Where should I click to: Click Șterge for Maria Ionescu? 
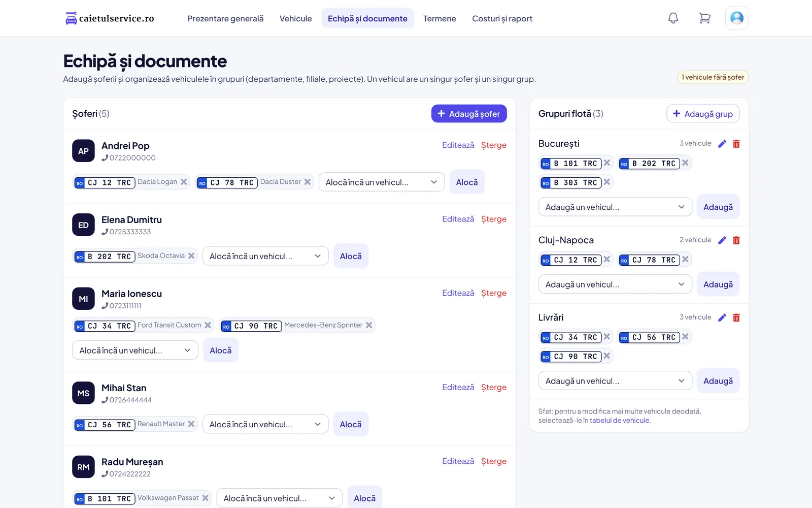494,293
